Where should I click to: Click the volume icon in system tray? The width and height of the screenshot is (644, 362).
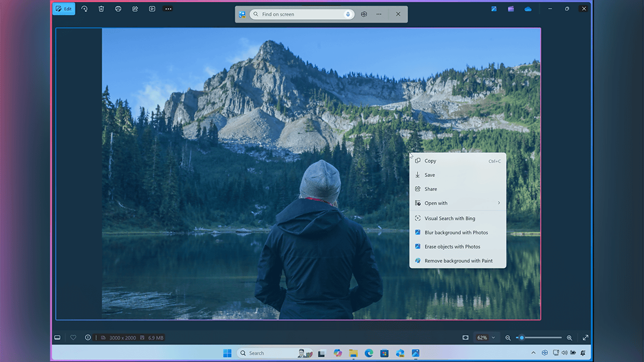pyautogui.click(x=564, y=353)
